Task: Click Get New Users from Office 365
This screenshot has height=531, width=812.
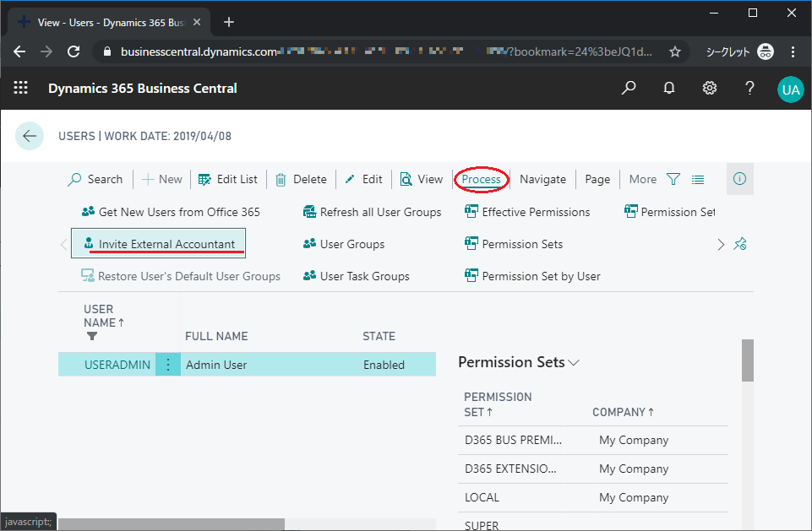Action: tap(171, 212)
